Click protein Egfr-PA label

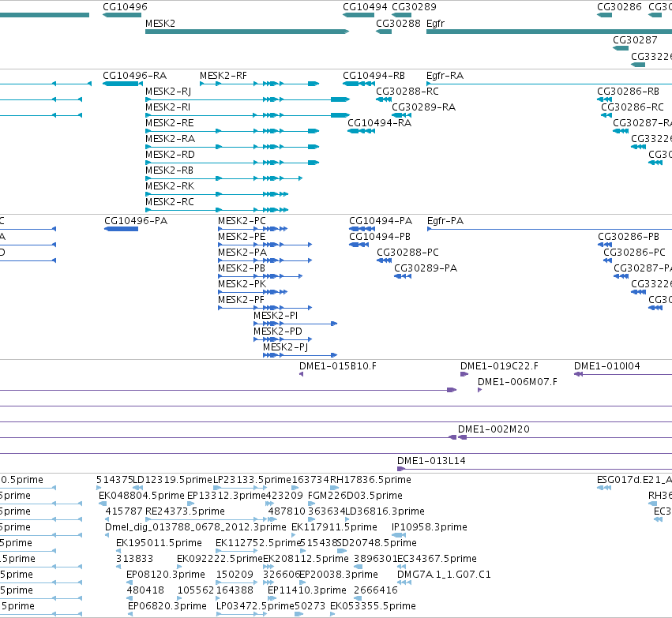coord(445,221)
